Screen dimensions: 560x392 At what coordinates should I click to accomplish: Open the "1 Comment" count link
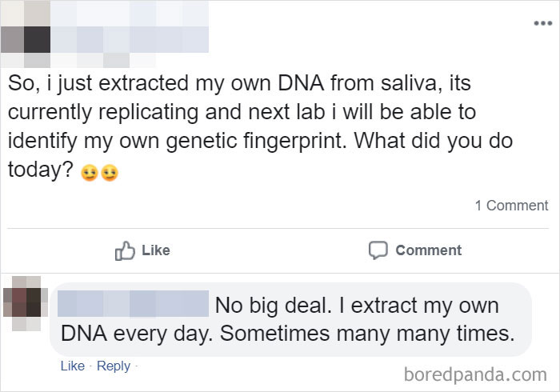click(x=511, y=206)
